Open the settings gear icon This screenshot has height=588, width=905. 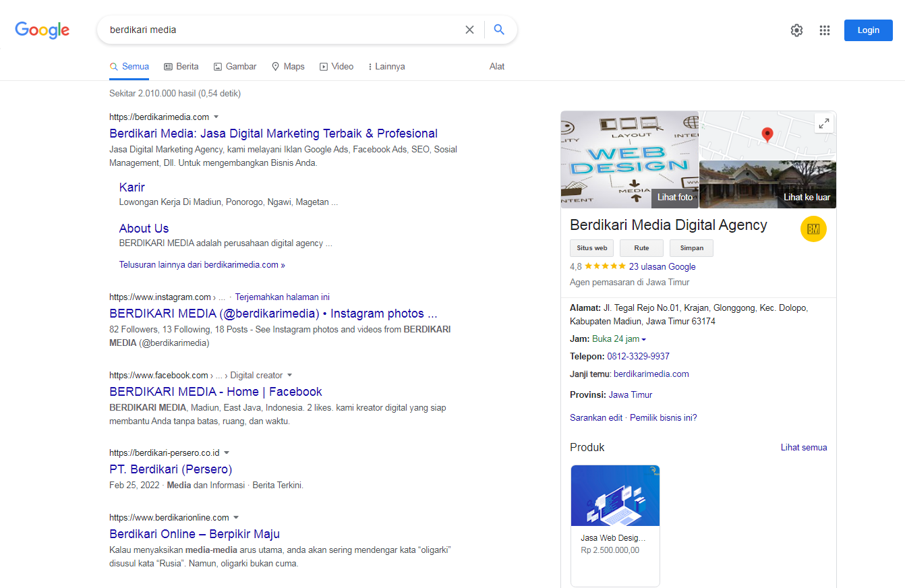797,30
